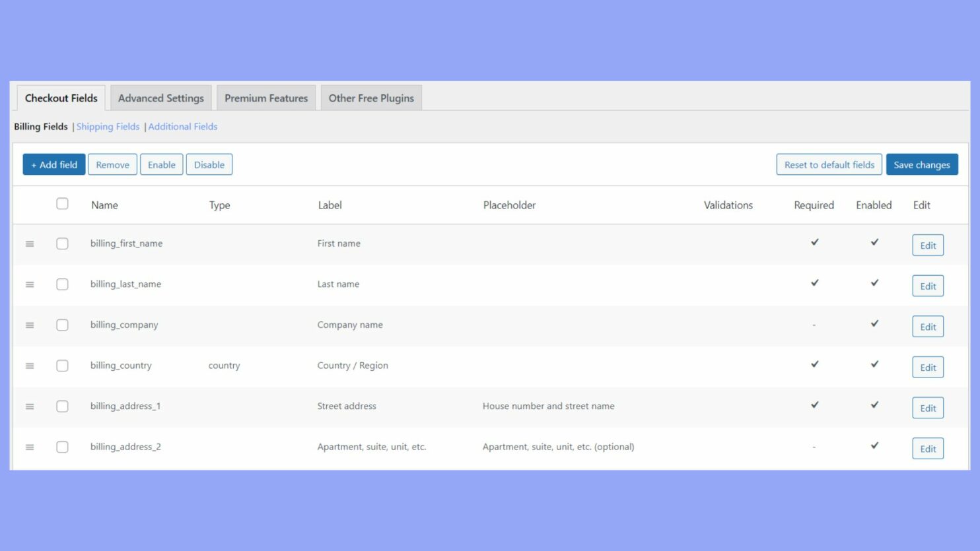Toggle the select-all checkbox in table header
980x551 pixels.
click(63, 204)
